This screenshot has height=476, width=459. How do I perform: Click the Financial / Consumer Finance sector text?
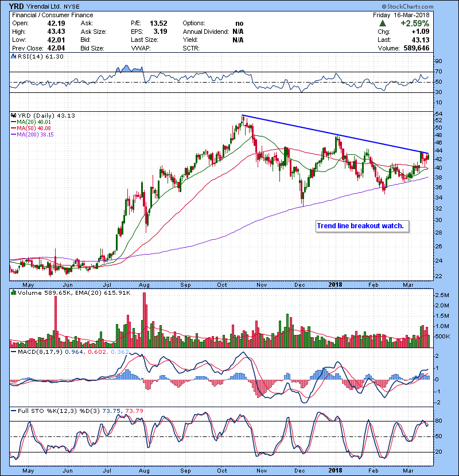(53, 15)
